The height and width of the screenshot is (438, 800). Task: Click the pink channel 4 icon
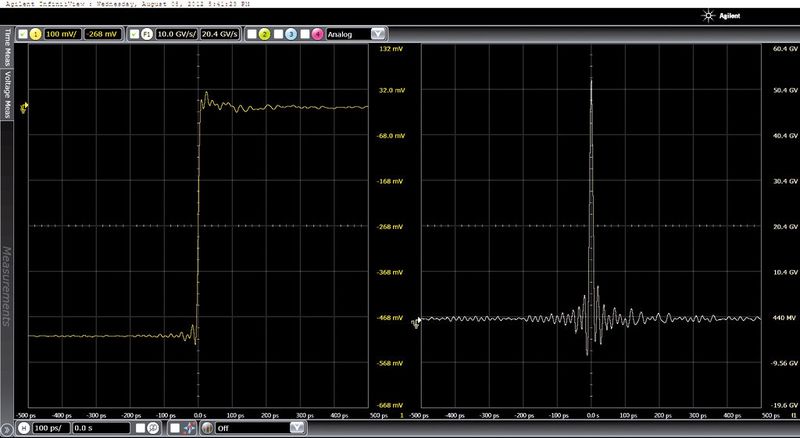click(x=317, y=34)
